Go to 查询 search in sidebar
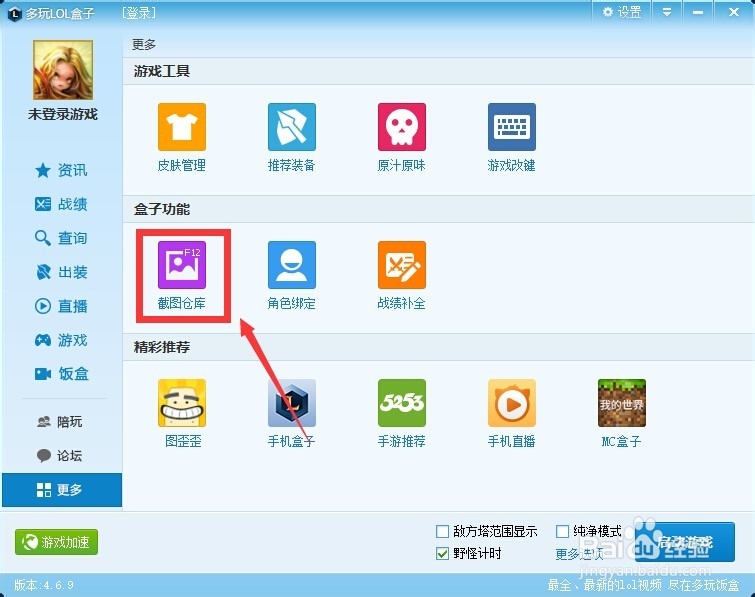This screenshot has height=597, width=755. coord(61,238)
